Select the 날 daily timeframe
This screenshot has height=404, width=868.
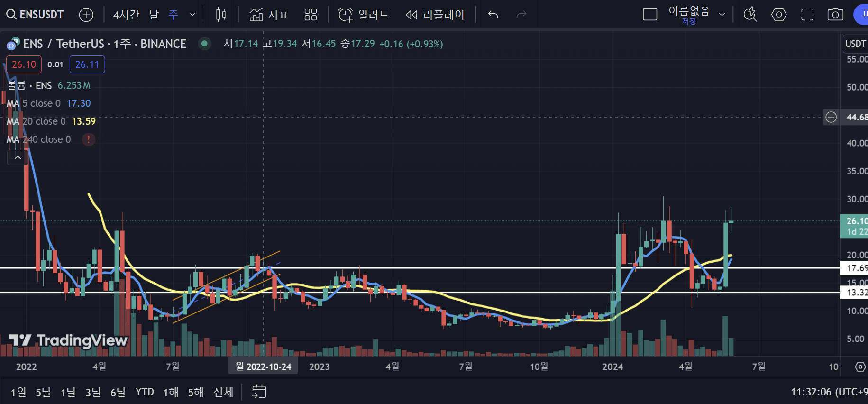[154, 15]
